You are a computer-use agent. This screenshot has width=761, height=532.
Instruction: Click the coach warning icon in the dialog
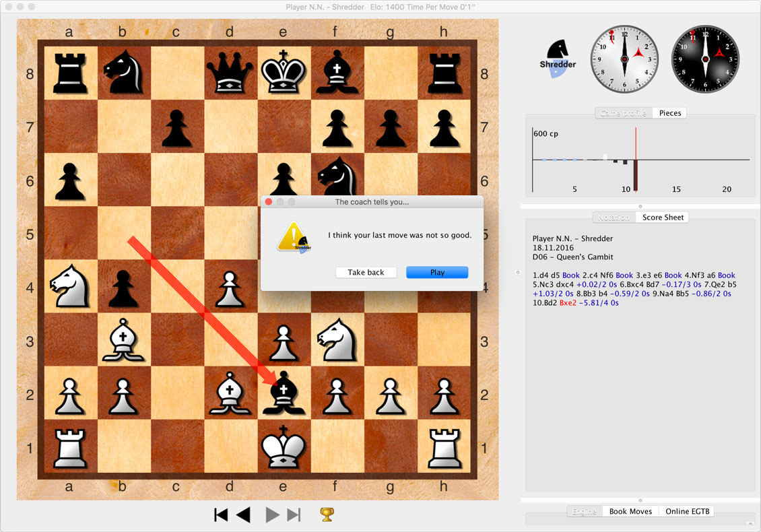294,237
